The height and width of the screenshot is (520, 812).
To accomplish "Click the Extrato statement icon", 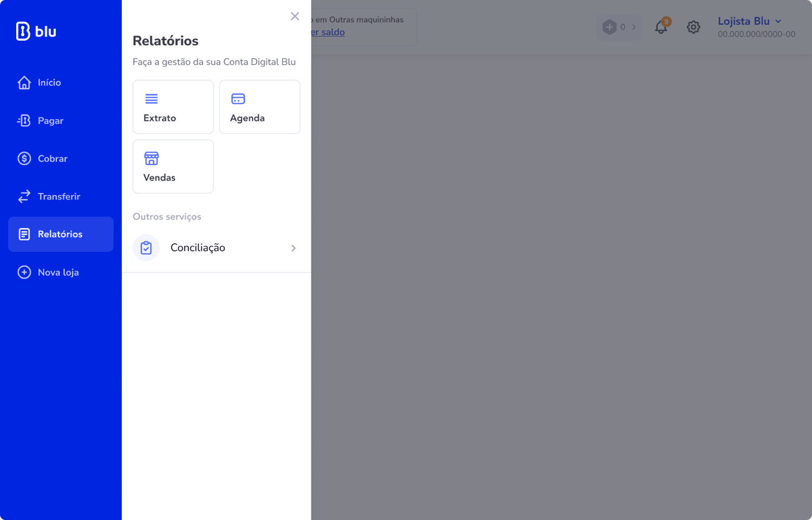I will pos(151,99).
